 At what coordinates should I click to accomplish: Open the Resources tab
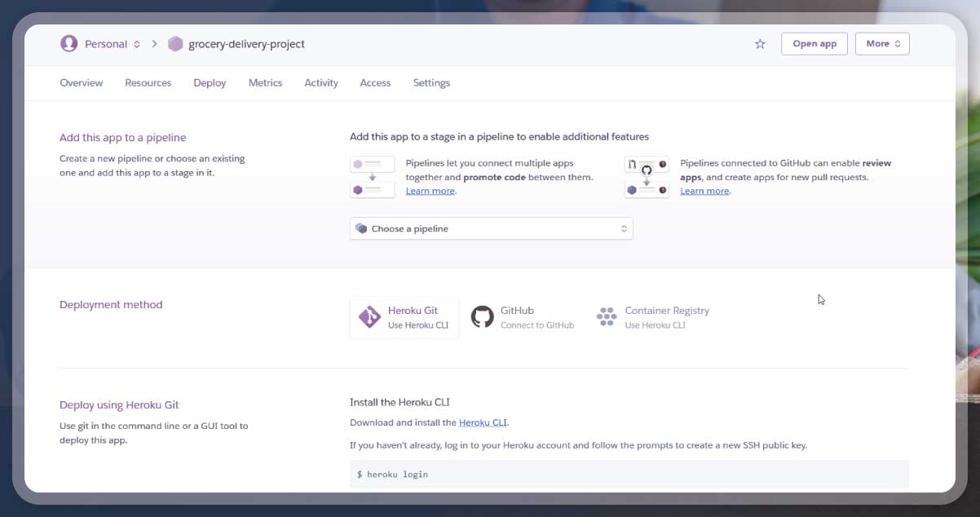(x=148, y=82)
